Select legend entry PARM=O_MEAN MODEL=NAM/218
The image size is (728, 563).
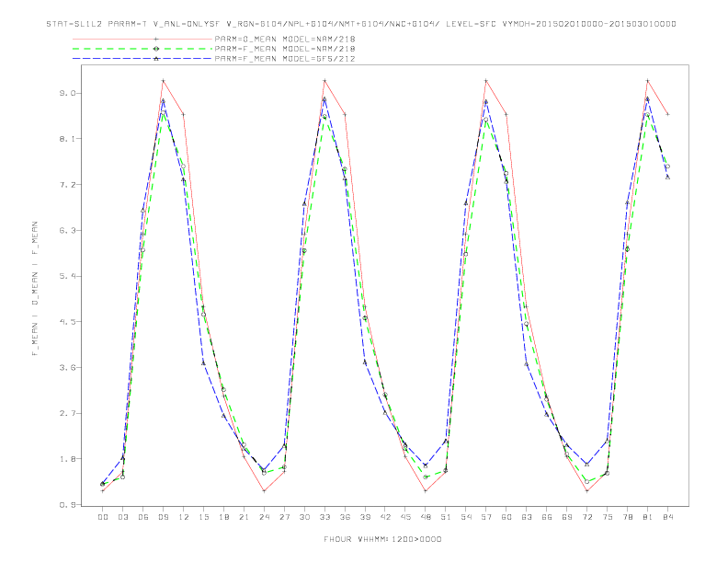tap(285, 39)
